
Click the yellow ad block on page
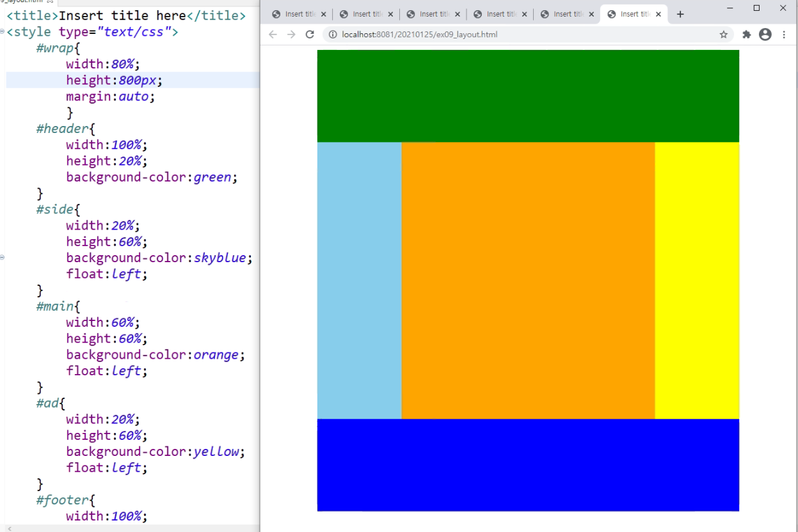click(x=697, y=280)
